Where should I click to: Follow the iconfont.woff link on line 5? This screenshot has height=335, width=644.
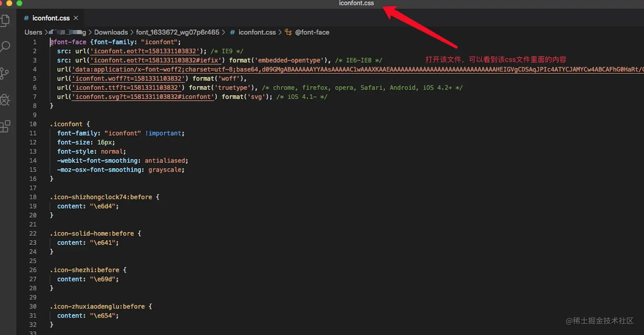click(128, 78)
